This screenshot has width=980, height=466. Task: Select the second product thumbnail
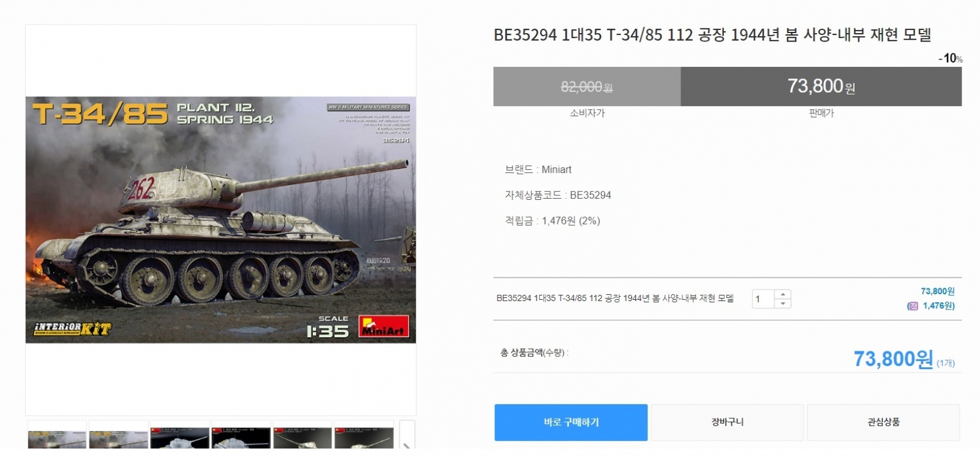click(118, 436)
